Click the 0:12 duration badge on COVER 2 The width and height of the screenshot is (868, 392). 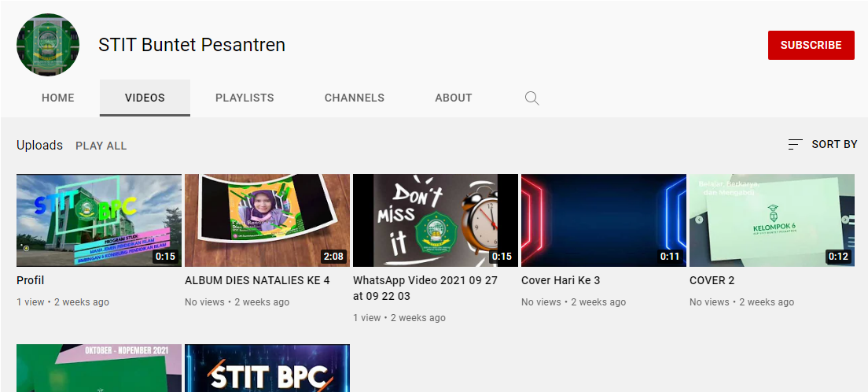[x=838, y=257]
